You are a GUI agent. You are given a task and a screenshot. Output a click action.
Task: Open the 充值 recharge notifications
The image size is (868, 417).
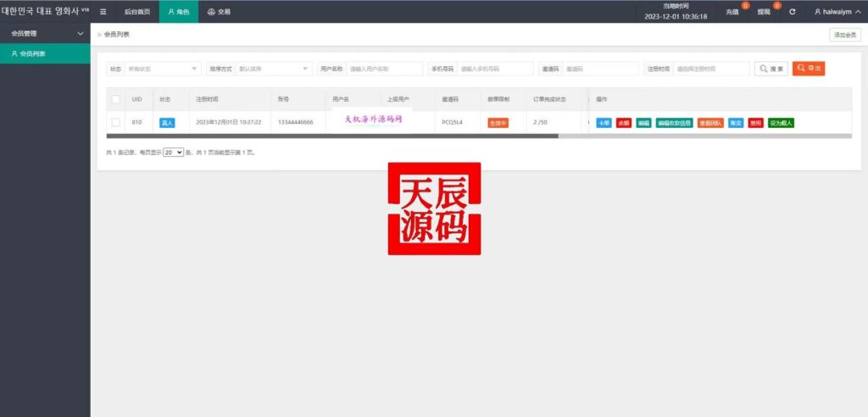[732, 12]
